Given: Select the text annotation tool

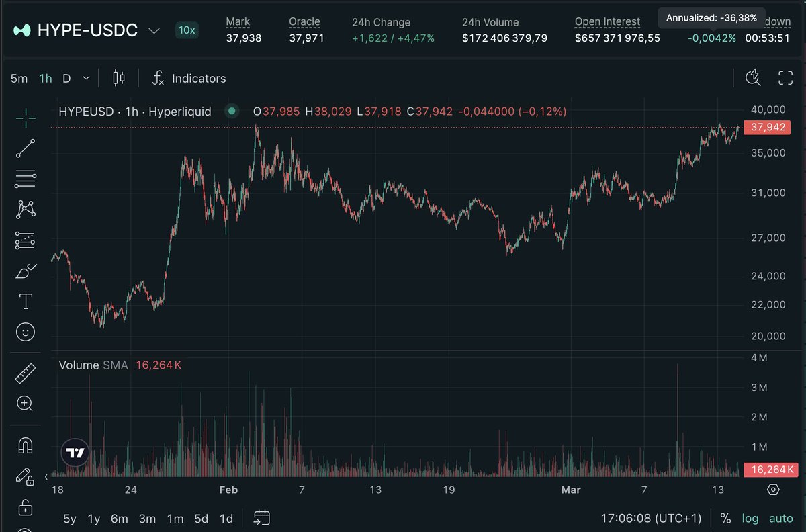Looking at the screenshot, I should pos(26,302).
